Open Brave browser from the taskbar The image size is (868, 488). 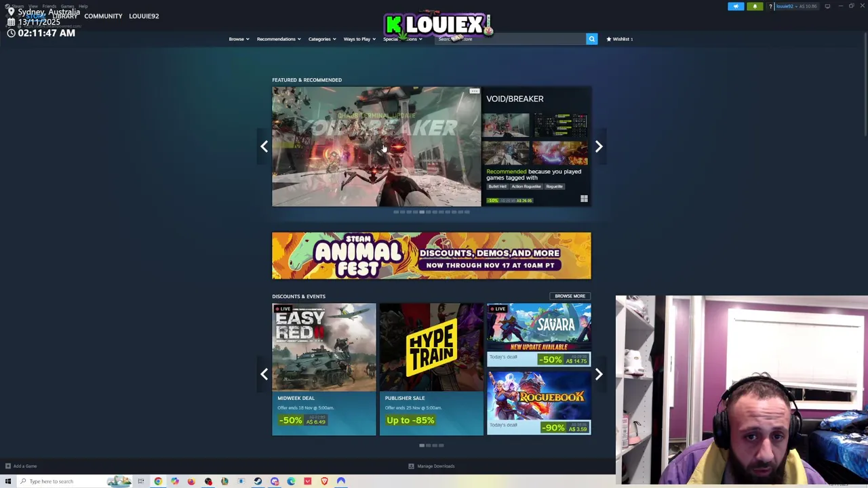(324, 481)
